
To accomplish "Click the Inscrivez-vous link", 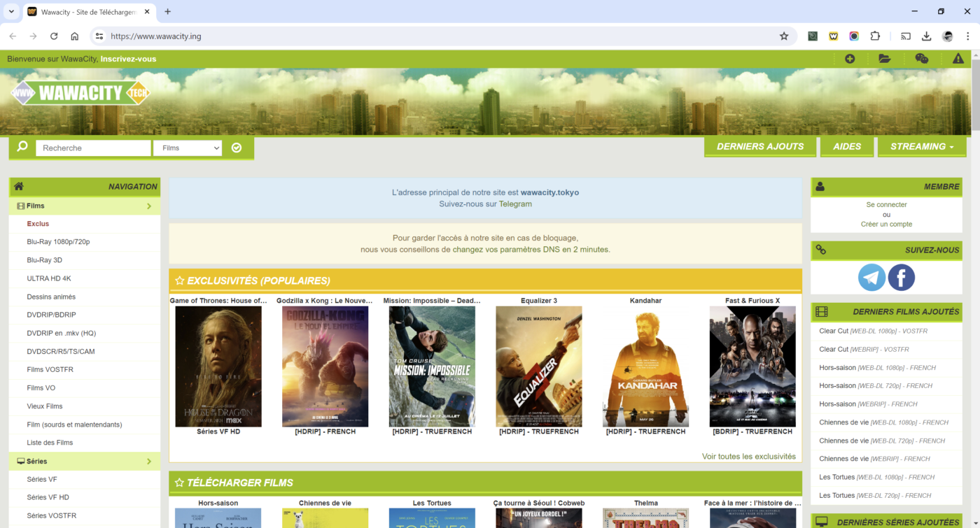I will (x=128, y=59).
